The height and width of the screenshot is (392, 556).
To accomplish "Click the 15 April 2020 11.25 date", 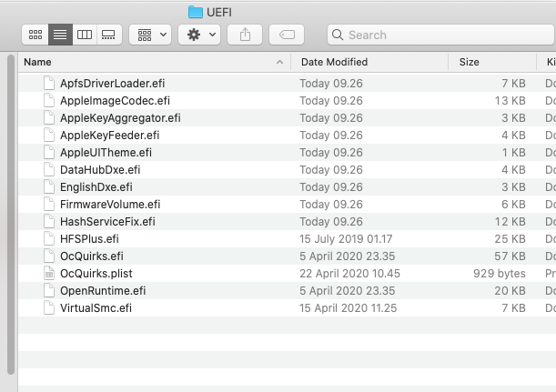I will [348, 308].
